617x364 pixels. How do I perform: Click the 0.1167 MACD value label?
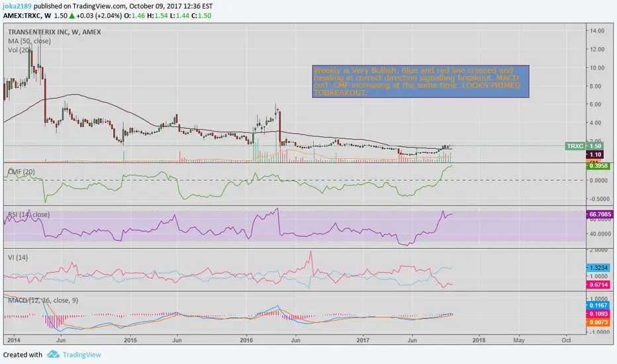pos(598,305)
